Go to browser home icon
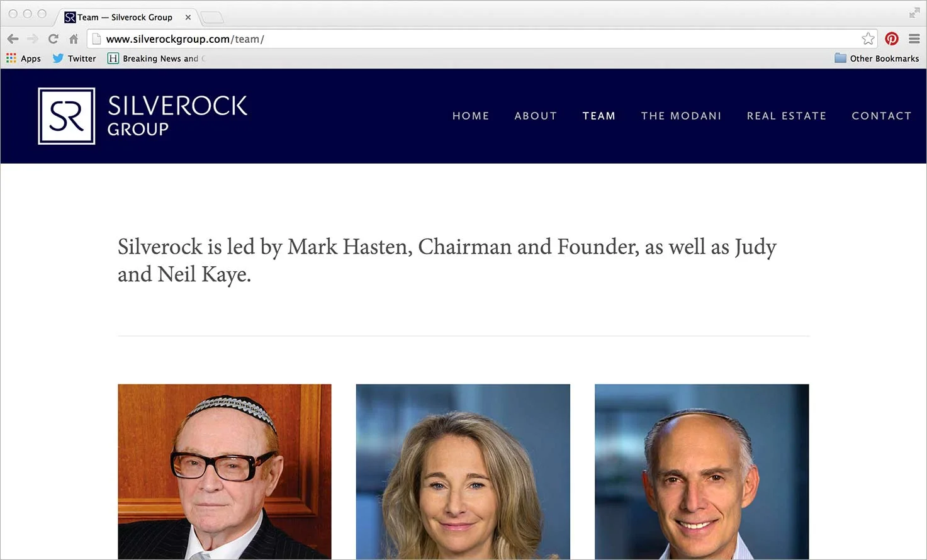 click(x=74, y=39)
